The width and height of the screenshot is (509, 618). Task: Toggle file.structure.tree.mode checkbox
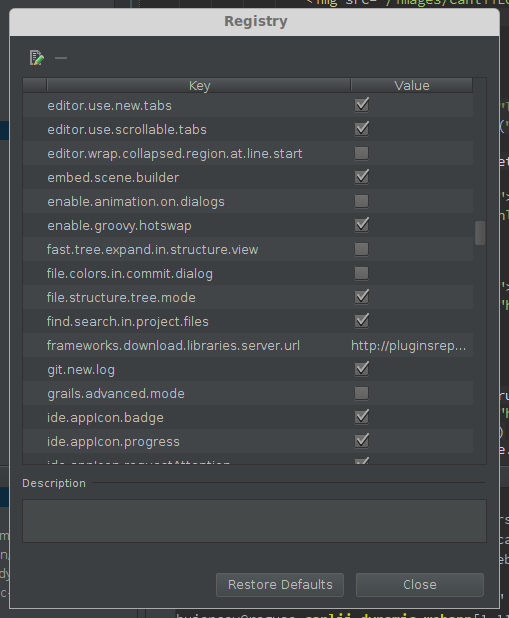coord(362,297)
